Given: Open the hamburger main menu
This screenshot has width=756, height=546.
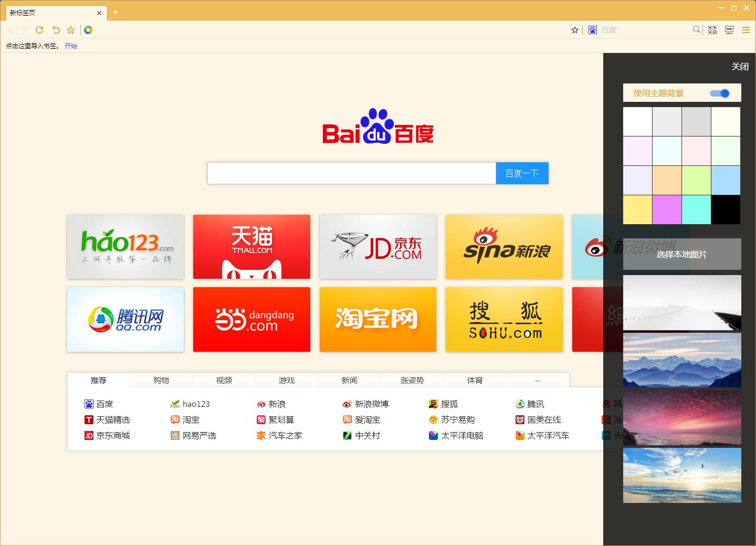Looking at the screenshot, I should (x=745, y=30).
